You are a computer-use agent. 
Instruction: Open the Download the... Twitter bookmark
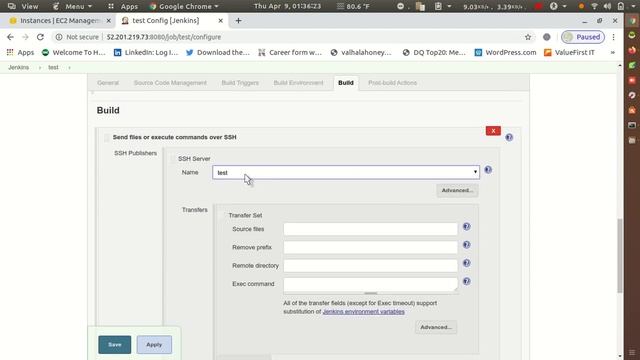click(x=218, y=52)
